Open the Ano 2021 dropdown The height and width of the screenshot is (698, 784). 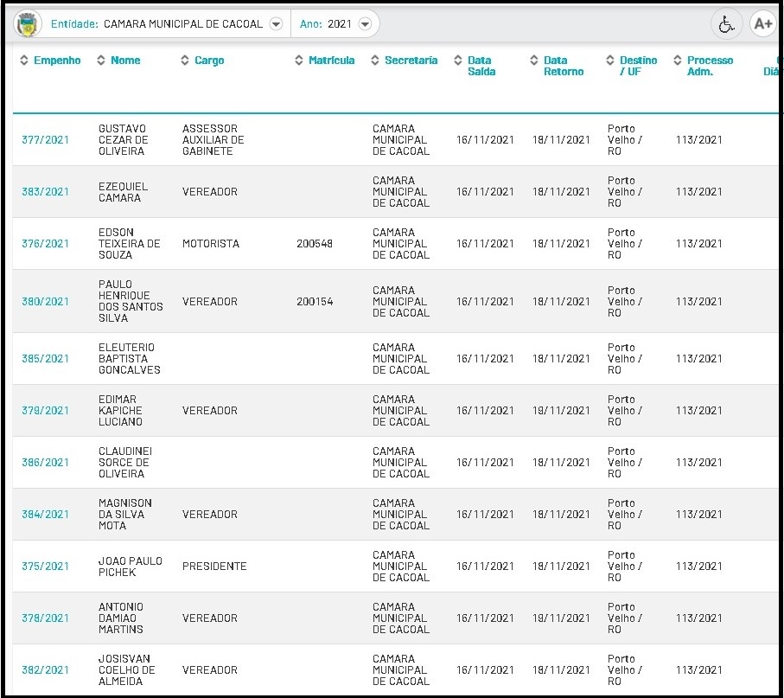[364, 24]
